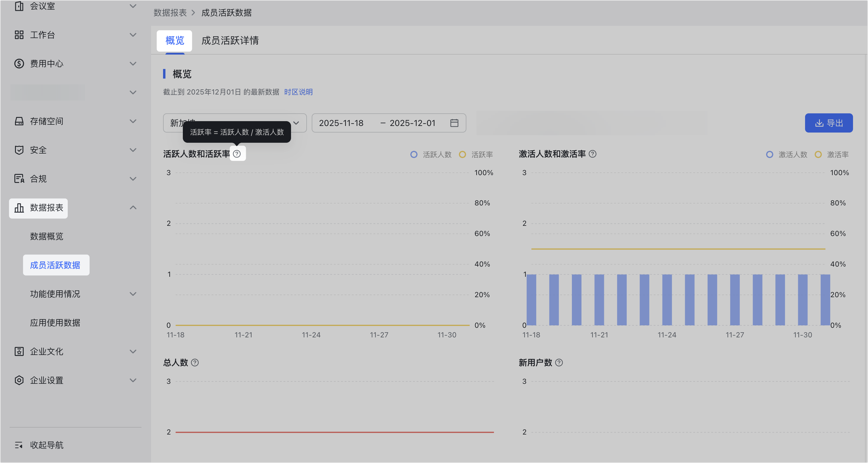868x463 pixels.
Task: Click 数据报表 breadcrumb link
Action: coord(170,13)
